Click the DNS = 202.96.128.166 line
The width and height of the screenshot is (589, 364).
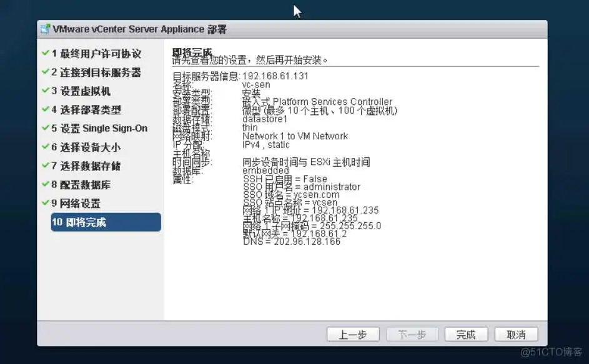click(292, 242)
